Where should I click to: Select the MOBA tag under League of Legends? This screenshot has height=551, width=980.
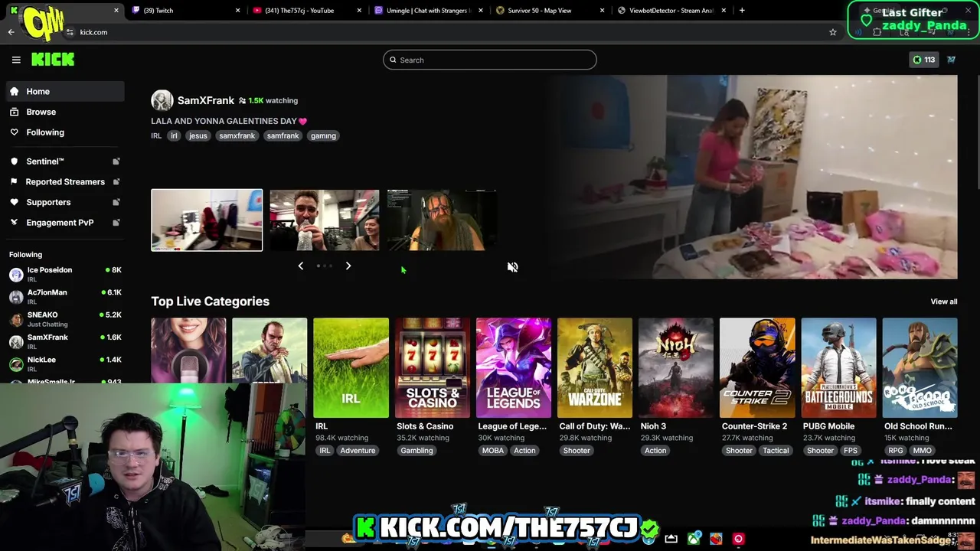(x=493, y=451)
